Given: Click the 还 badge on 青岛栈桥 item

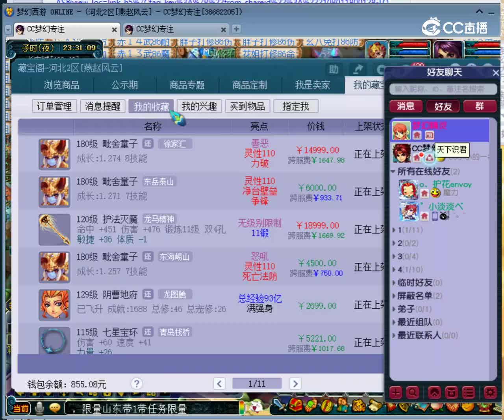Looking at the screenshot, I should point(148,332).
